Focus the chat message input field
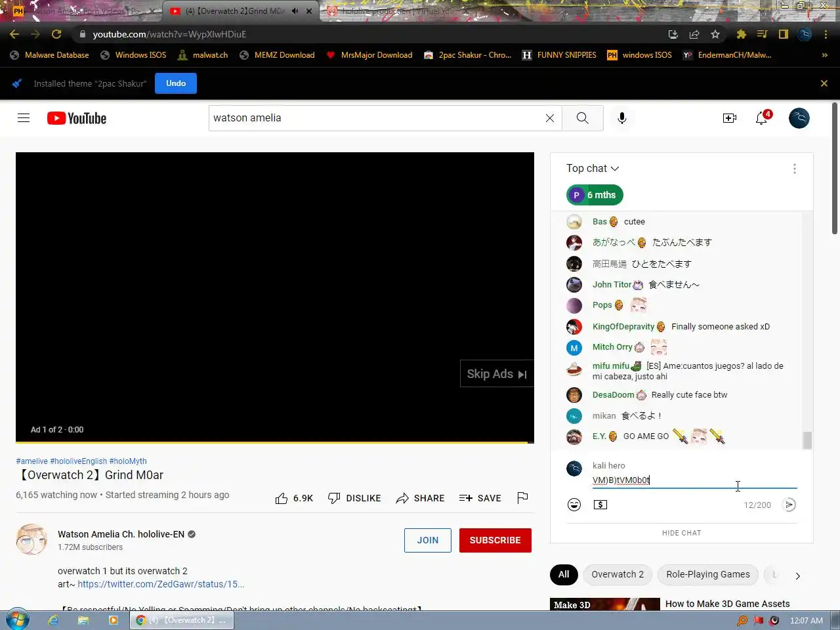This screenshot has height=630, width=840. point(694,480)
